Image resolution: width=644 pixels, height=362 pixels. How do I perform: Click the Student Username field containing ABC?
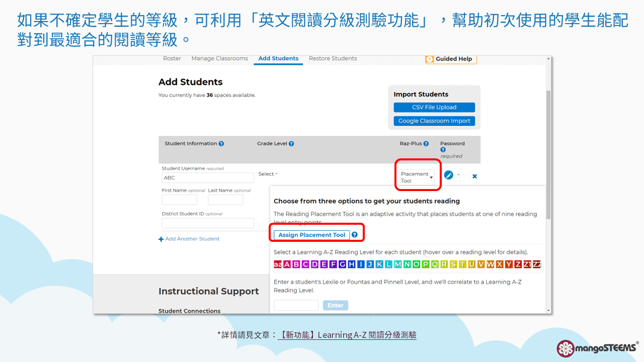pyautogui.click(x=208, y=178)
